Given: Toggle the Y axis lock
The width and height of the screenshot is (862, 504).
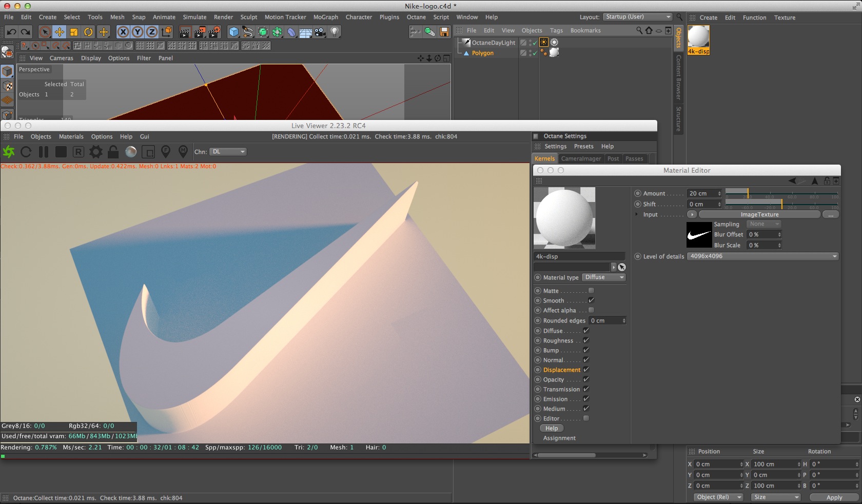Looking at the screenshot, I should pyautogui.click(x=138, y=32).
